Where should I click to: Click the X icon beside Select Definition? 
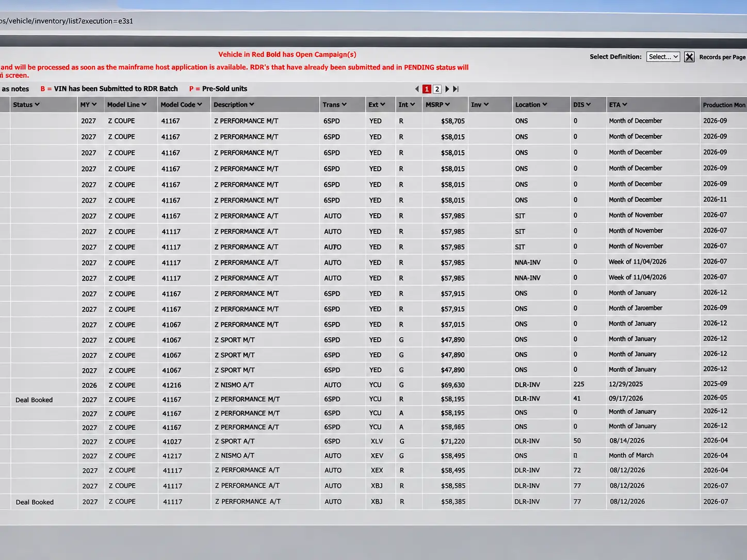click(689, 57)
